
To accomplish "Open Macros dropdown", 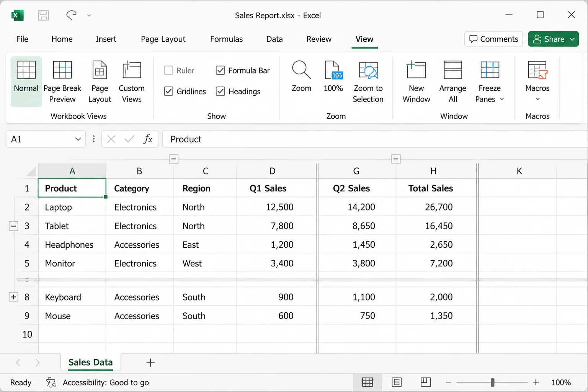I will tap(537, 82).
